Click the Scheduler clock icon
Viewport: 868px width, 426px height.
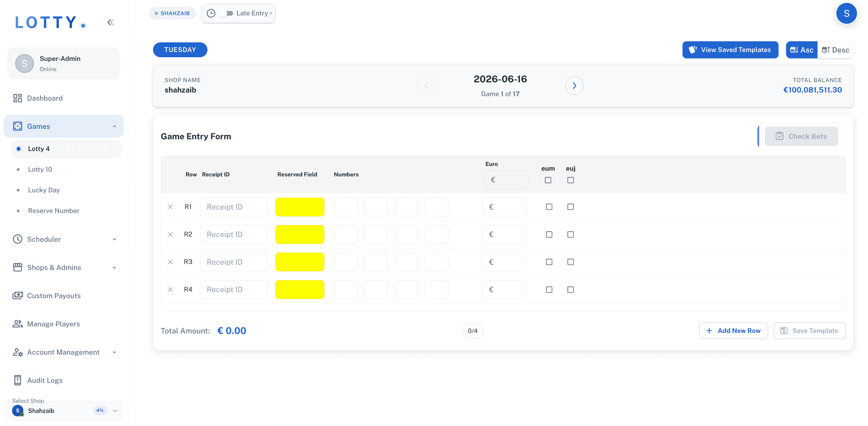point(18,239)
